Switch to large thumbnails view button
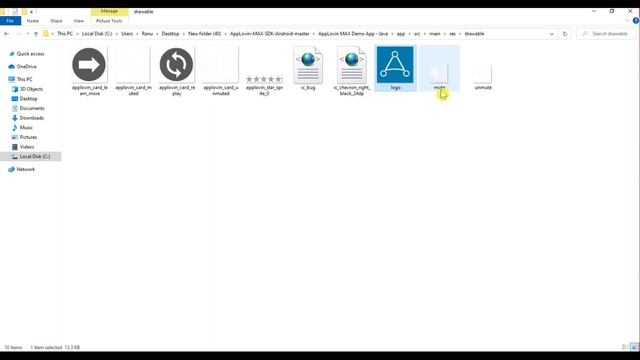 [633, 347]
